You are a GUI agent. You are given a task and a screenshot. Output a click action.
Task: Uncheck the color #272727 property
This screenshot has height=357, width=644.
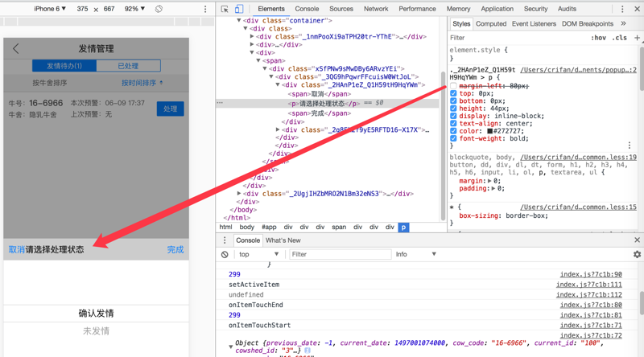(453, 131)
